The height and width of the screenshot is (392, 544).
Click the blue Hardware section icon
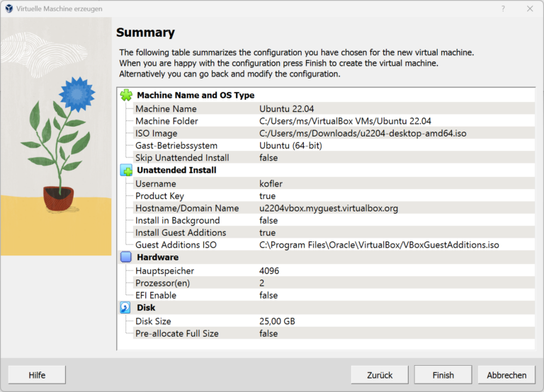126,258
